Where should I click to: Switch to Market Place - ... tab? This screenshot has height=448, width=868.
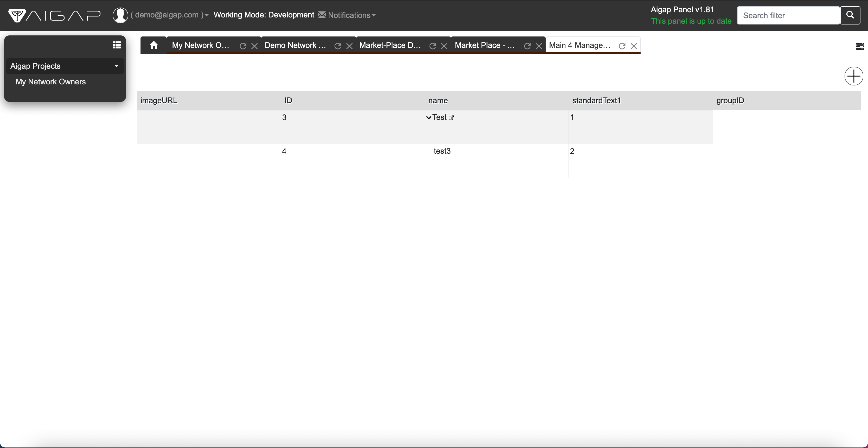pos(484,45)
